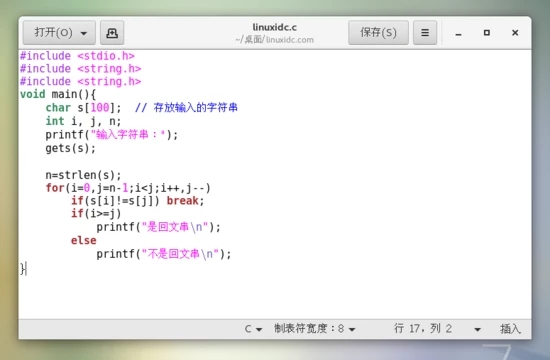Click the printf("是回文串\n") line

159,227
